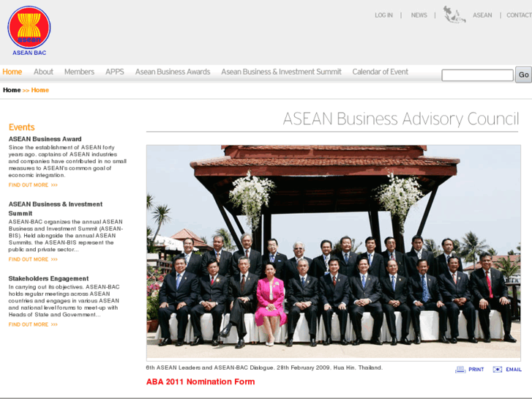Open Asean Business & Investment Summit menu
The height and width of the screenshot is (399, 532).
[x=281, y=72]
